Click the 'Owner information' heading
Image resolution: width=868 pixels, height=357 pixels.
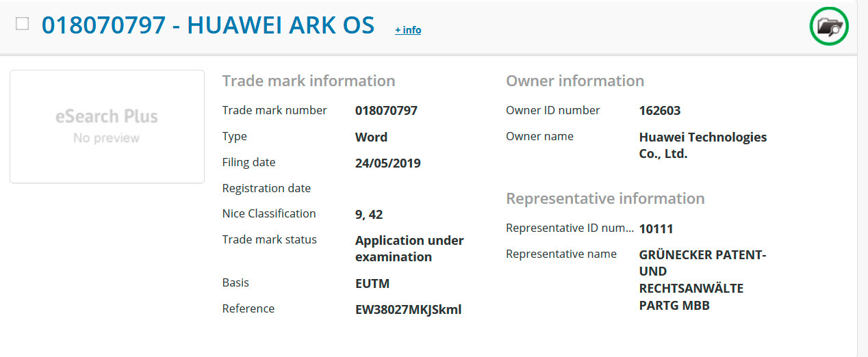574,81
